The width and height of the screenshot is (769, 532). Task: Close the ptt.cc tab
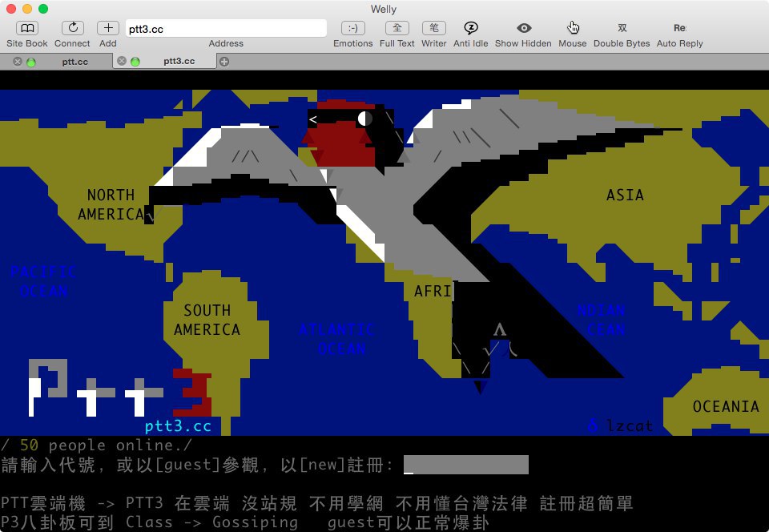(18, 61)
